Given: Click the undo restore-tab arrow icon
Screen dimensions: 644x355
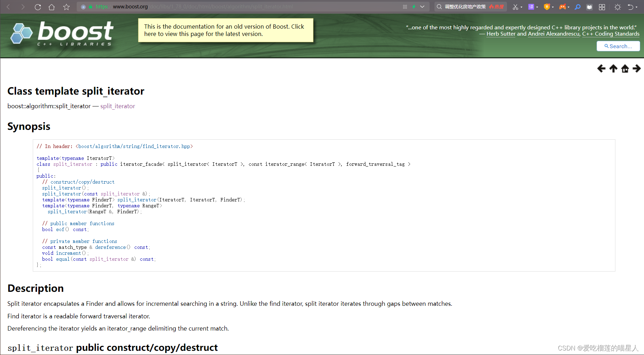Looking at the screenshot, I should [x=630, y=7].
